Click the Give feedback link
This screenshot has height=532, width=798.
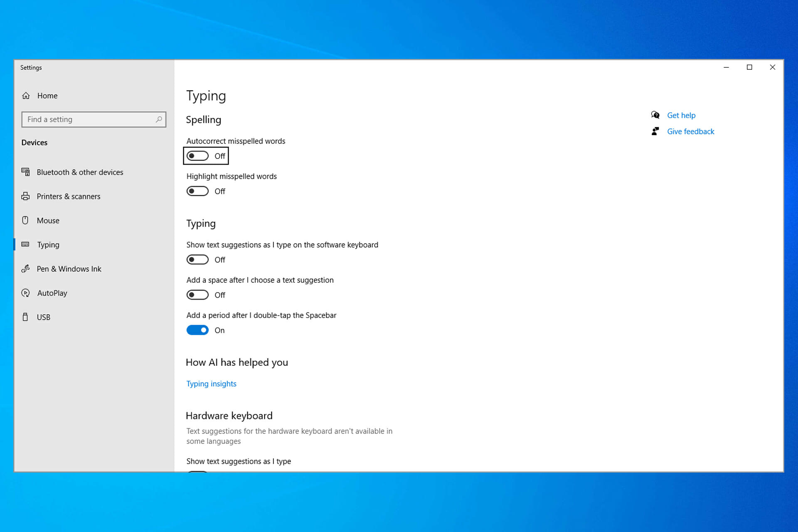[x=690, y=131]
